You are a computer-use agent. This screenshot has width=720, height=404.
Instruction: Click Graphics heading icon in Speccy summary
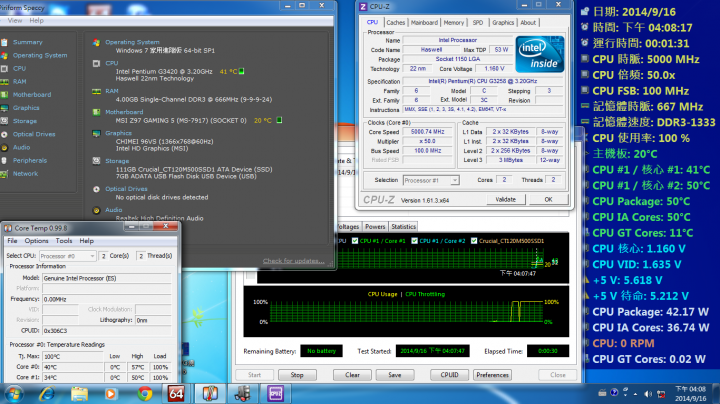pos(96,133)
